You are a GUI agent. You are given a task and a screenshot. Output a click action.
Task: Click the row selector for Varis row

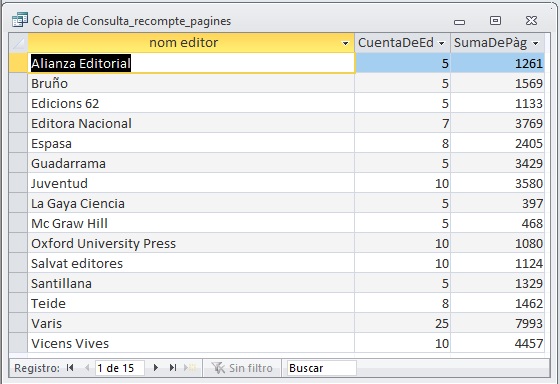pyautogui.click(x=18, y=323)
